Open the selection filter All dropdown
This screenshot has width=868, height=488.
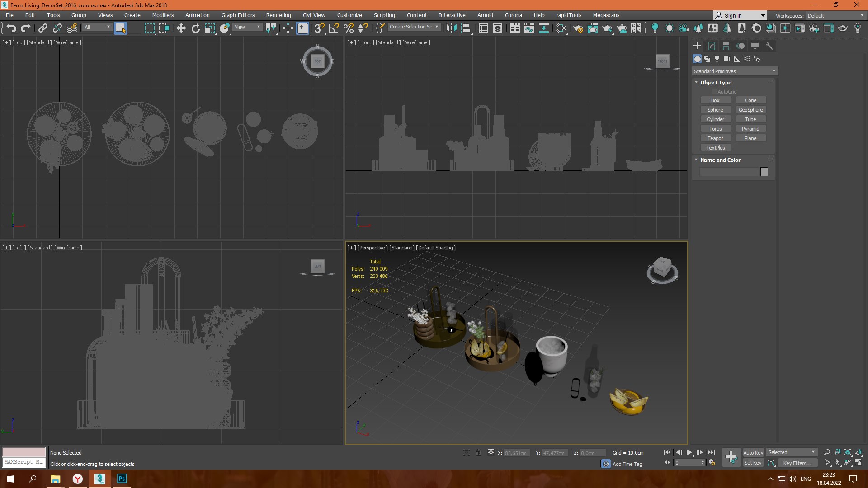97,27
